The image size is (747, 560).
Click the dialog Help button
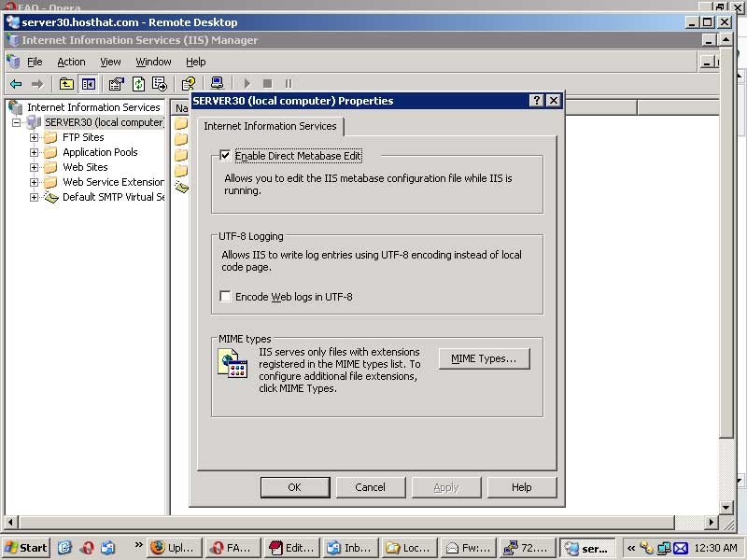522,487
